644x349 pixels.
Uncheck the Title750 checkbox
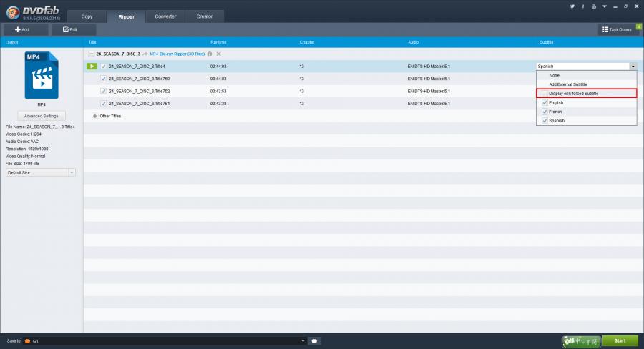104,79
